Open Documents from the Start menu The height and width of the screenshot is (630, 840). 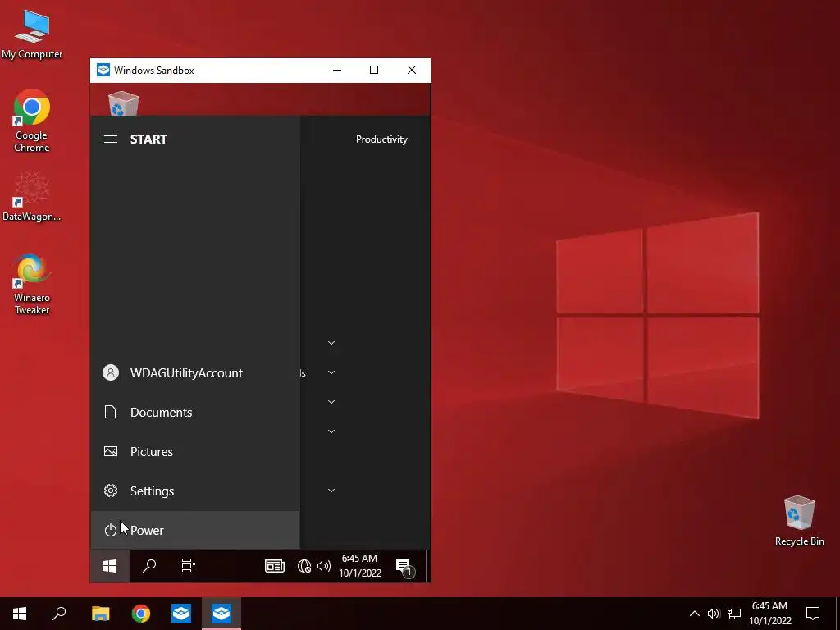pos(195,412)
